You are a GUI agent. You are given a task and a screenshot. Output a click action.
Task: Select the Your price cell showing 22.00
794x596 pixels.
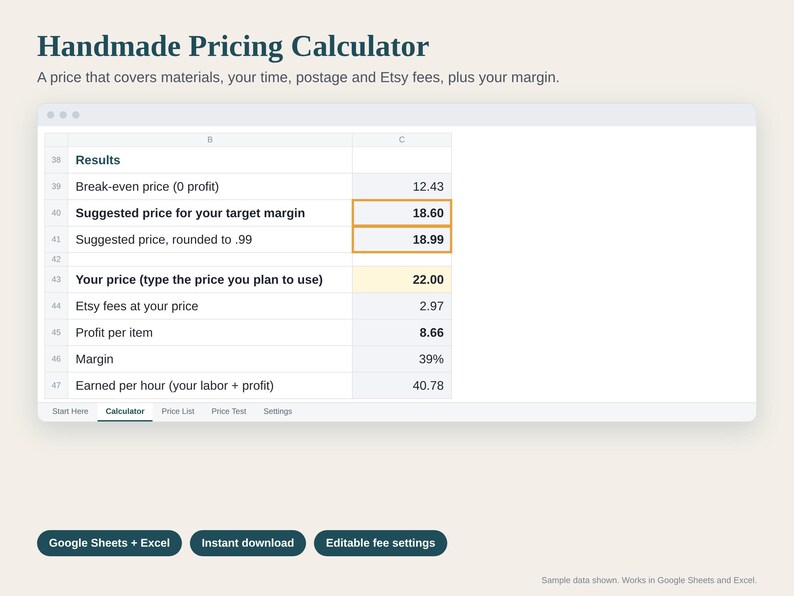[402, 280]
